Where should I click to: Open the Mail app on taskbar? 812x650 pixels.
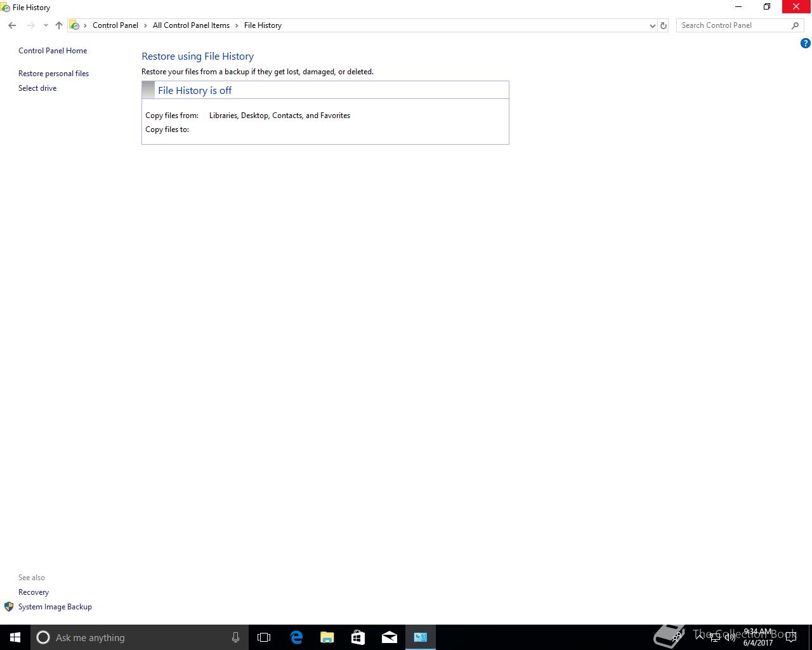point(390,637)
